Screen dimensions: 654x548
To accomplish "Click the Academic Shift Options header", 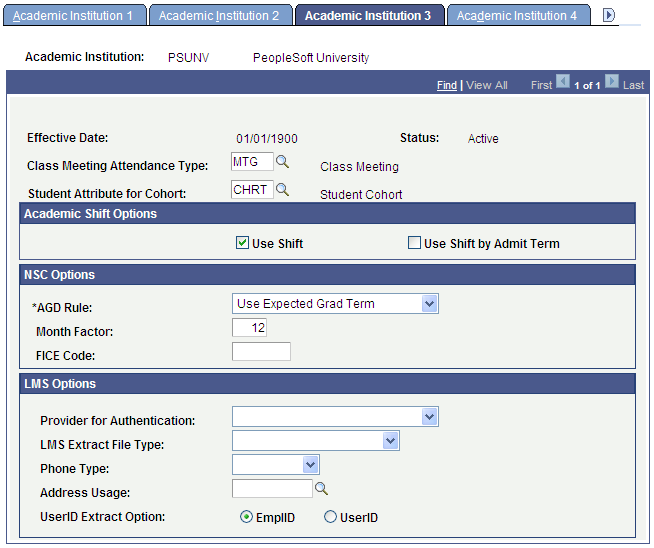I will point(327,214).
